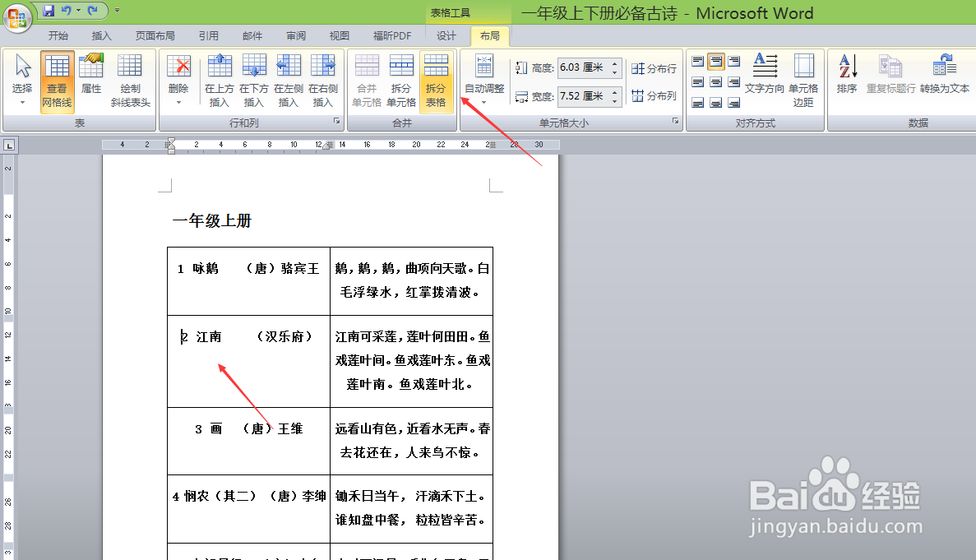976x560 pixels.
Task: Undo the last action
Action: pyautogui.click(x=66, y=11)
